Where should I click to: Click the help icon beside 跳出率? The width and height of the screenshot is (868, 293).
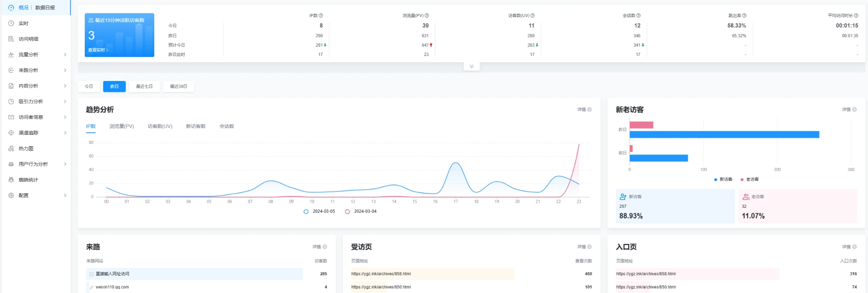[x=744, y=16]
